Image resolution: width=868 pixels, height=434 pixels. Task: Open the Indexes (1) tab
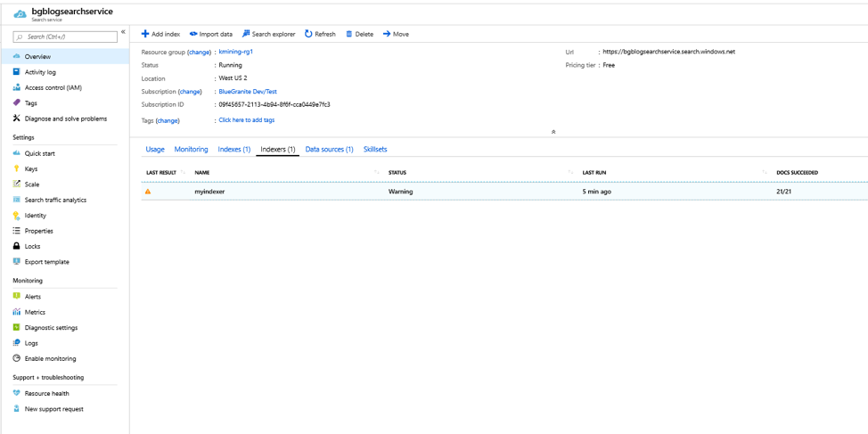(x=234, y=150)
